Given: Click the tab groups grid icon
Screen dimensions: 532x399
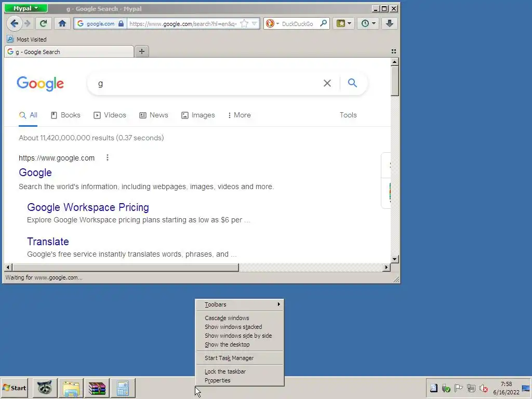Looking at the screenshot, I should [394, 51].
